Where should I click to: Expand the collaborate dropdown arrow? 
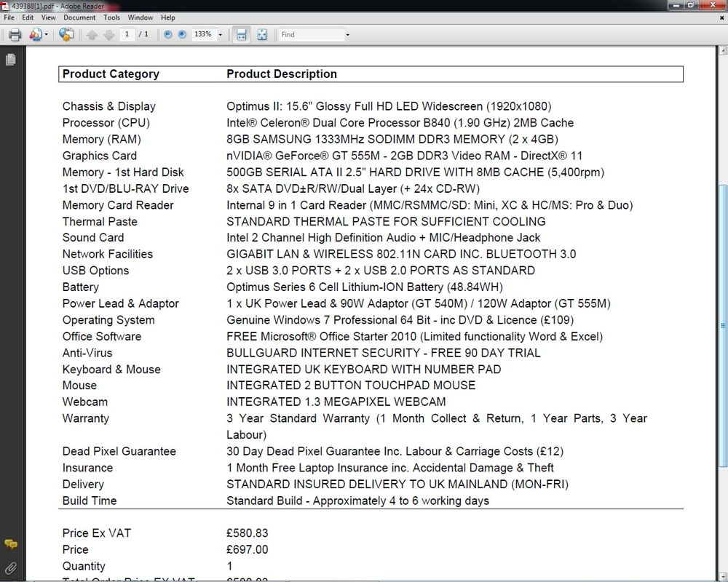tap(46, 35)
